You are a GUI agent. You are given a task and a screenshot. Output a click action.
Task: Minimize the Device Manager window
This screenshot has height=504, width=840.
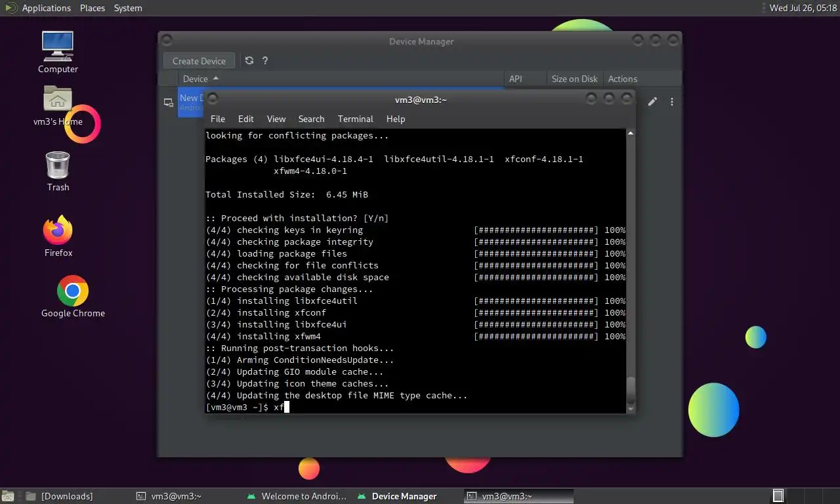click(x=638, y=40)
